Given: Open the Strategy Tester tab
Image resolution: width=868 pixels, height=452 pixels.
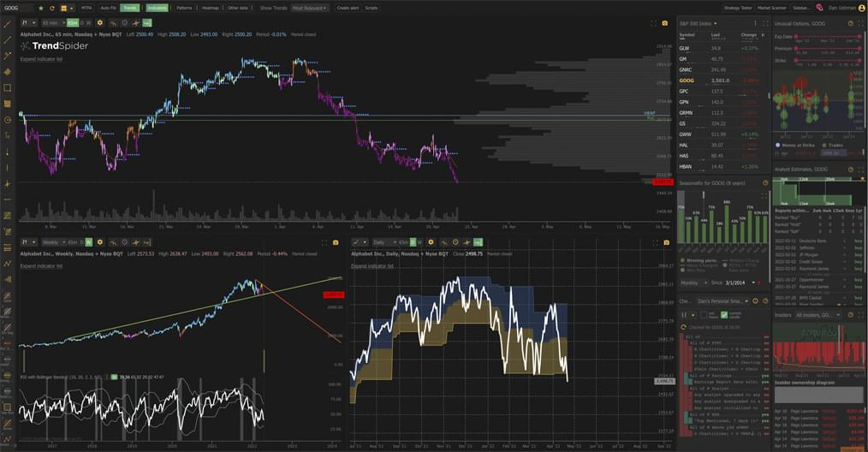Looking at the screenshot, I should click(739, 8).
